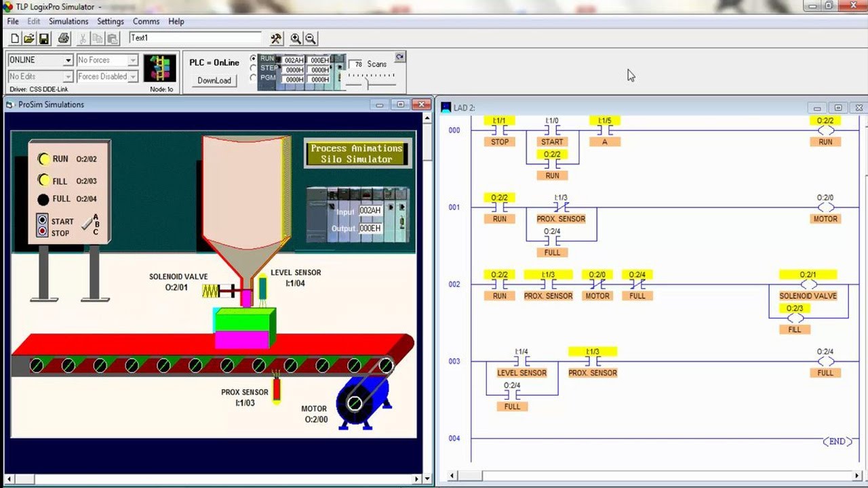Click the DownLoad button
Viewport: 868px width, 488px height.
214,80
